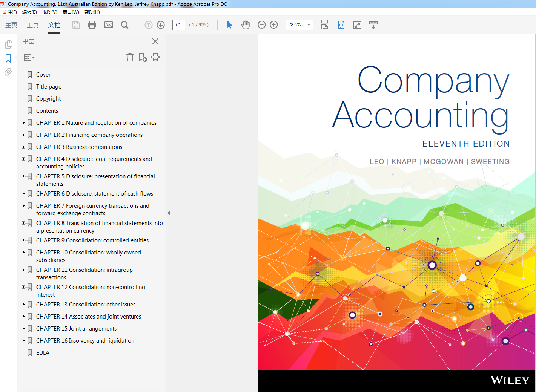Screen dimensions: 536x392
Task: Activate the Hand pan tool
Action: [246, 25]
